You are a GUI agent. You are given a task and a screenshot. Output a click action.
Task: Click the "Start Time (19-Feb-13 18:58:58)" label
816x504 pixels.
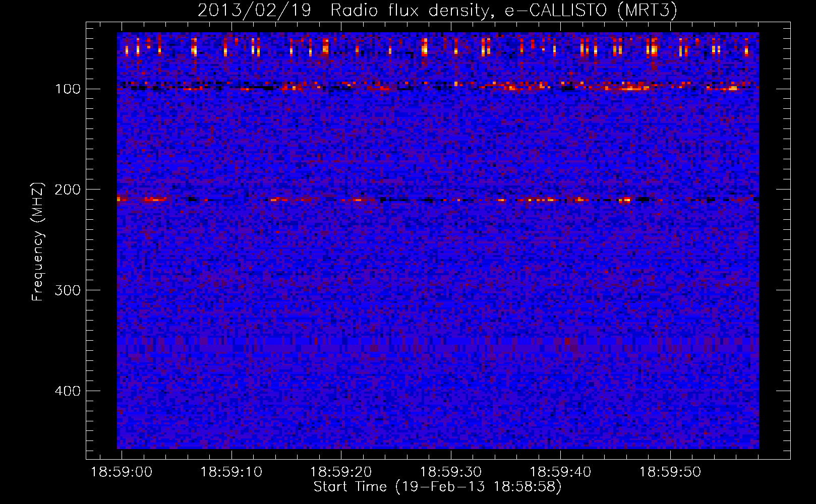437,487
